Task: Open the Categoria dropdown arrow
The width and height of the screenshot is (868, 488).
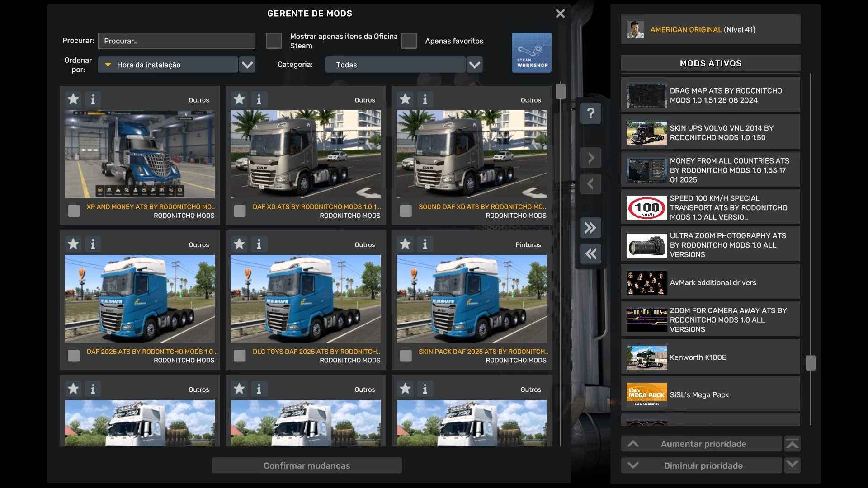Action: coord(474,65)
